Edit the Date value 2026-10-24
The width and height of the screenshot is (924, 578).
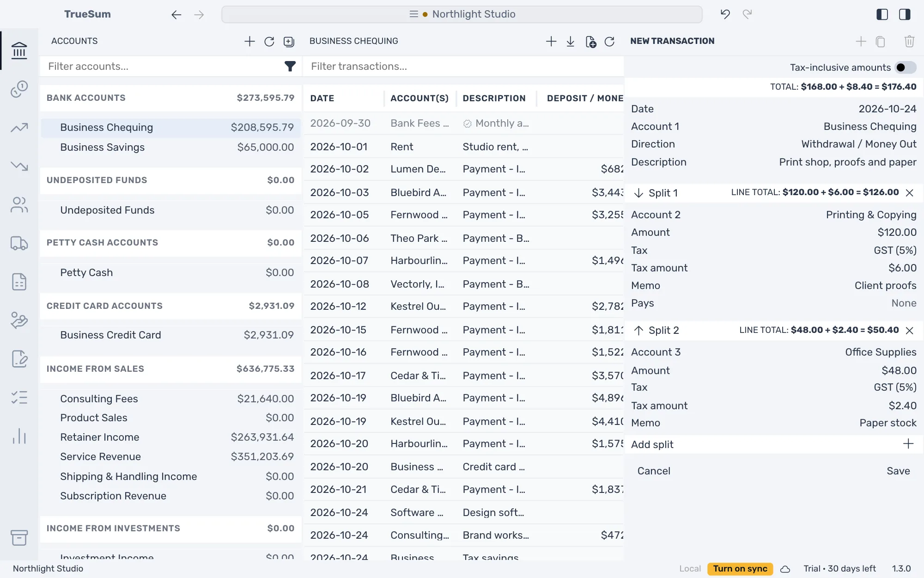pos(888,109)
